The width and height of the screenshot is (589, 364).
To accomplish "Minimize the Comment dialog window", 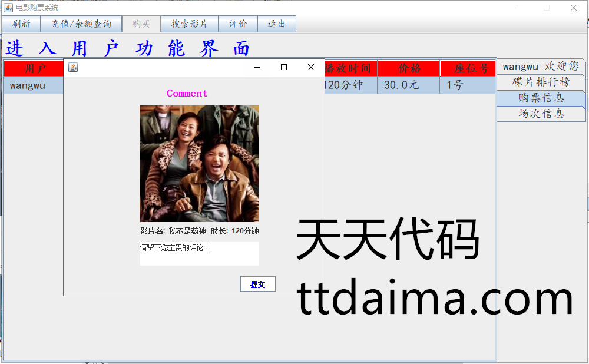I will (x=257, y=68).
